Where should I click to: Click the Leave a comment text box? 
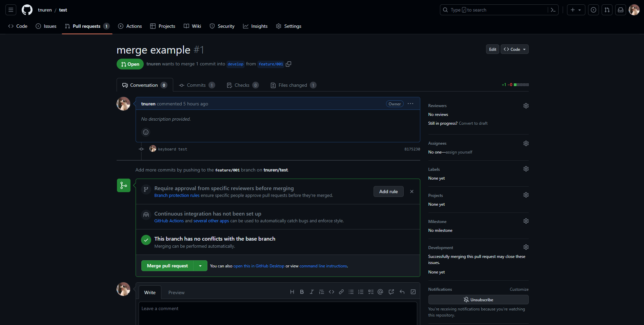(278, 313)
